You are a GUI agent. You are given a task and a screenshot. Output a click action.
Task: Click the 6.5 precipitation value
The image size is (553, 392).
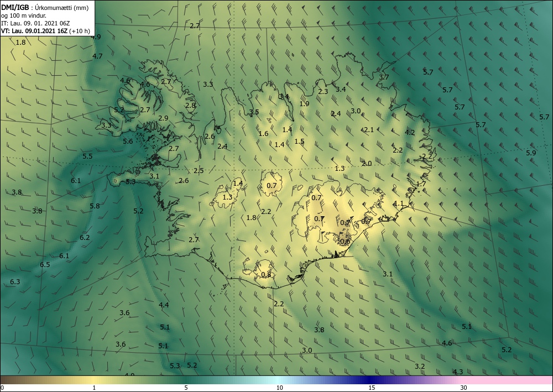[45, 264]
